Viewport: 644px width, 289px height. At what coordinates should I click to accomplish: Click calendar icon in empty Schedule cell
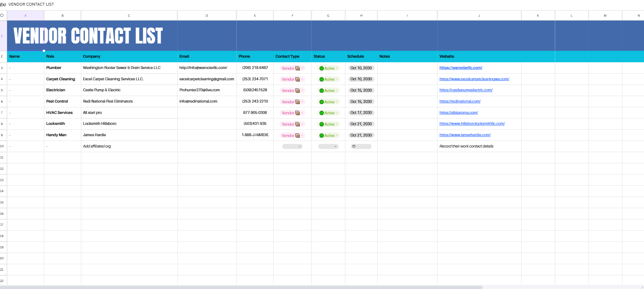354,146
